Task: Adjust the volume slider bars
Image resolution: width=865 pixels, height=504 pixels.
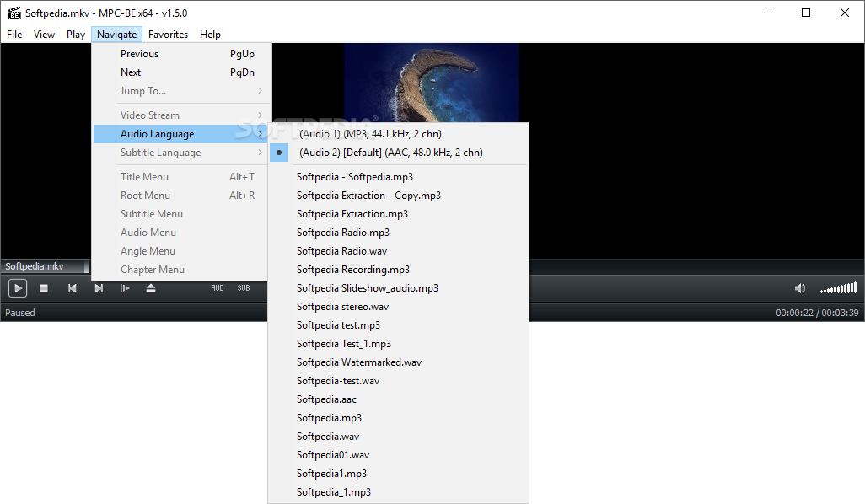Action: tap(838, 288)
